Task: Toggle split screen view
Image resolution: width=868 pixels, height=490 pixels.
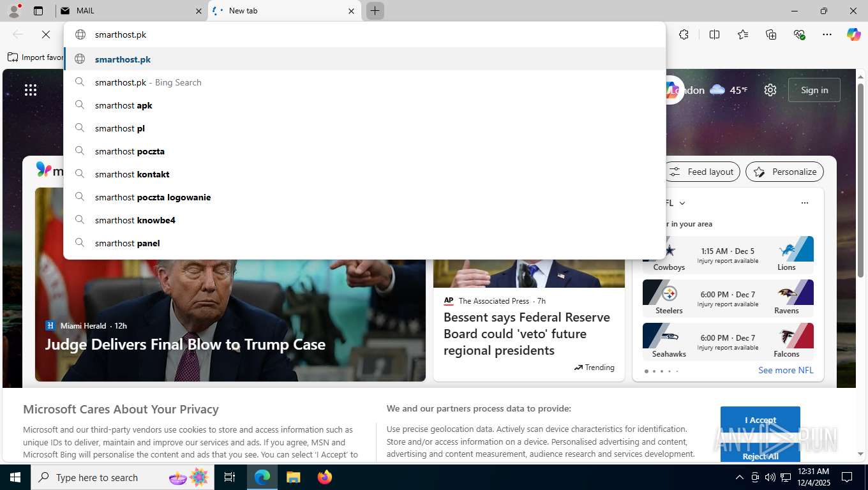Action: [x=714, y=34]
